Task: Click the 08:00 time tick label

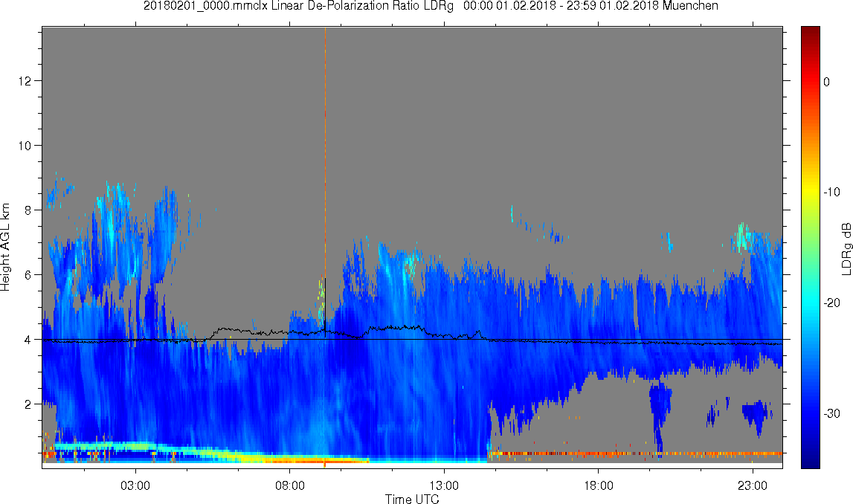Action: [x=289, y=485]
